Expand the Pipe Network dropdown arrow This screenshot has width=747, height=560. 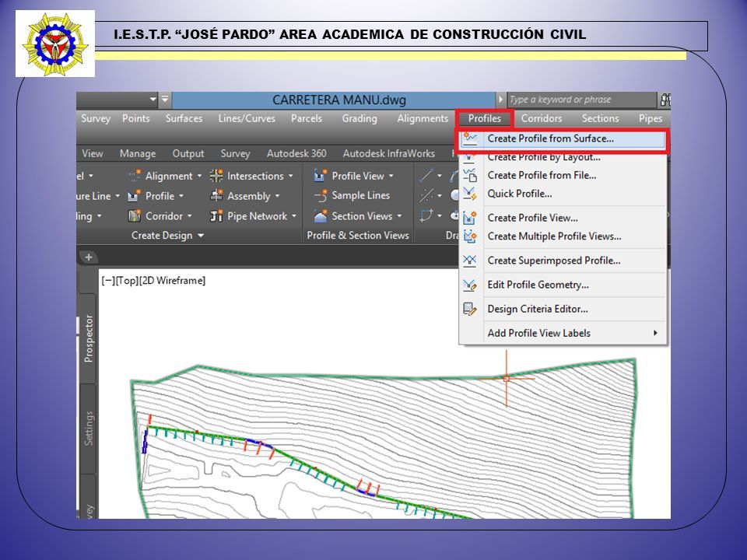pos(294,216)
